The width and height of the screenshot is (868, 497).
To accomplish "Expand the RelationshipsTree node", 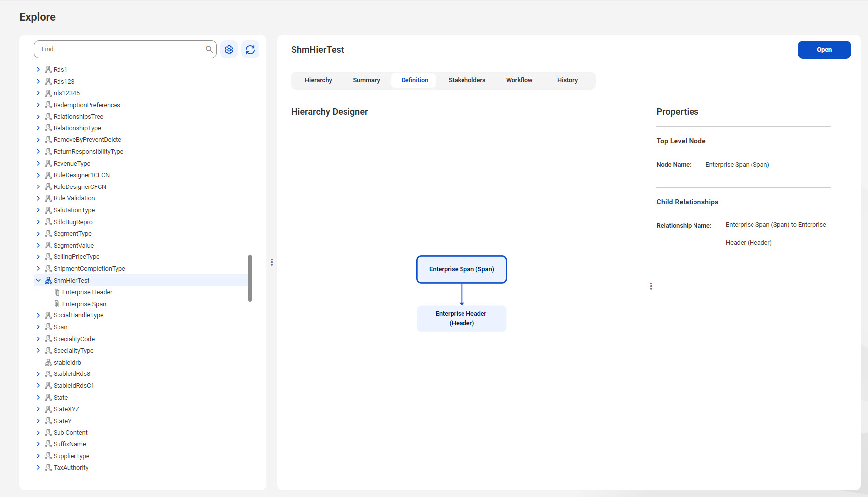I will [x=38, y=116].
